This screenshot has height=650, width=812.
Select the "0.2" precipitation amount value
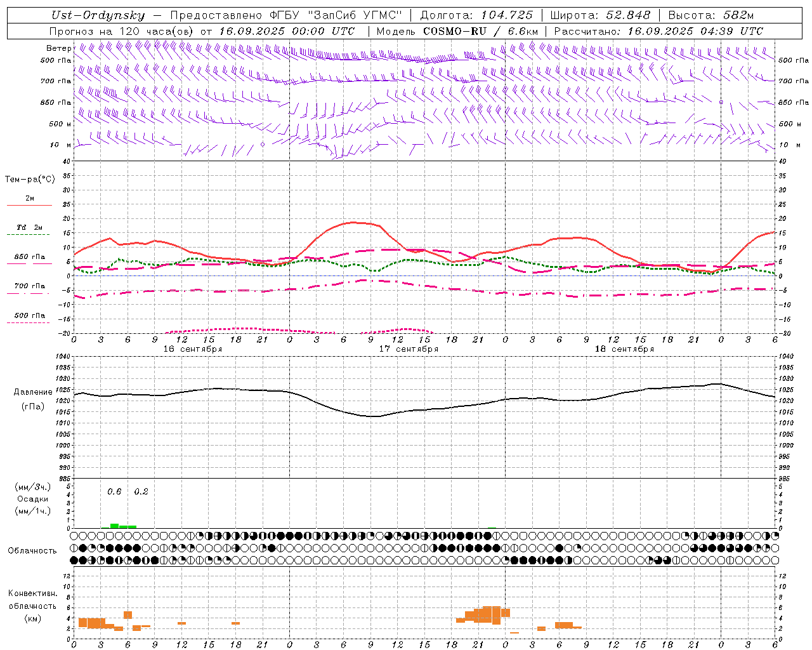(141, 491)
